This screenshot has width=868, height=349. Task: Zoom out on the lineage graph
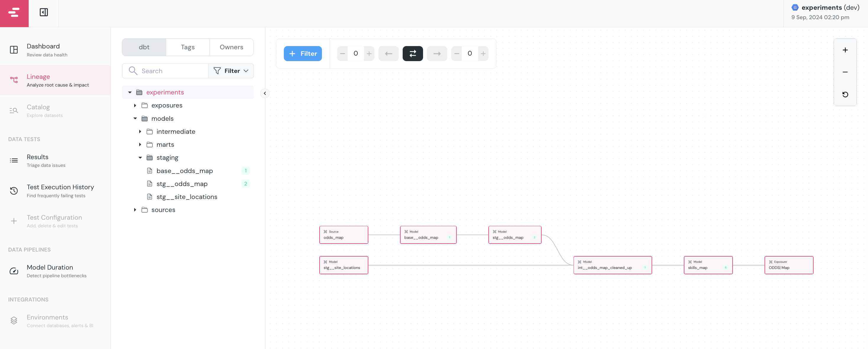[x=845, y=72]
